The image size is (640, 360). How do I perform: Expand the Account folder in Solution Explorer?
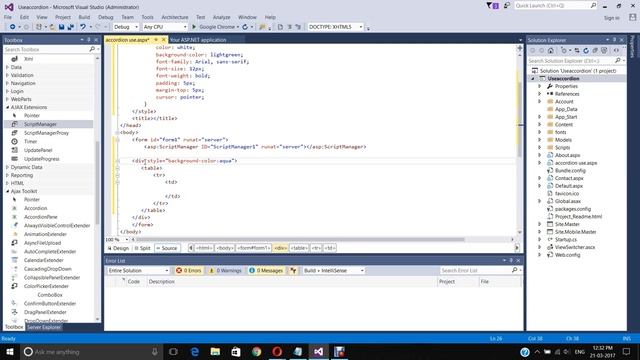pyautogui.click(x=540, y=102)
